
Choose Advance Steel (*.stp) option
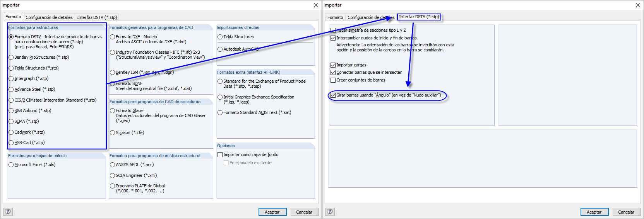pos(11,89)
